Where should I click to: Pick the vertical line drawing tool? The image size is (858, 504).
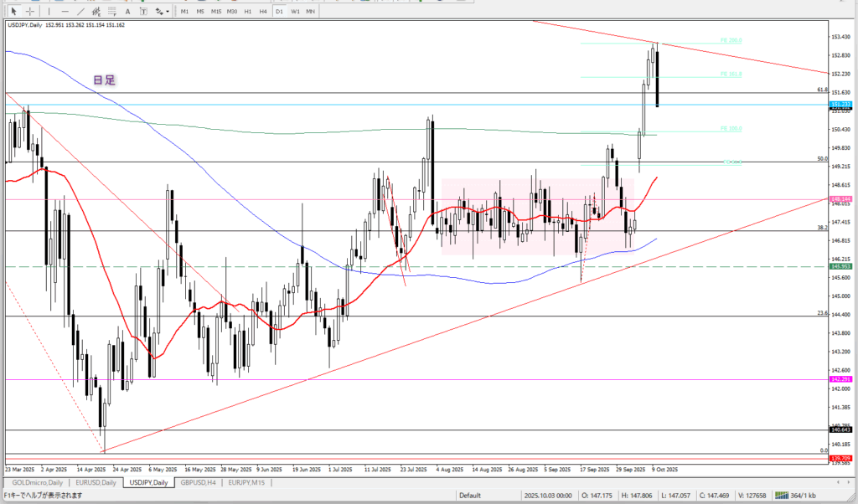pos(49,11)
